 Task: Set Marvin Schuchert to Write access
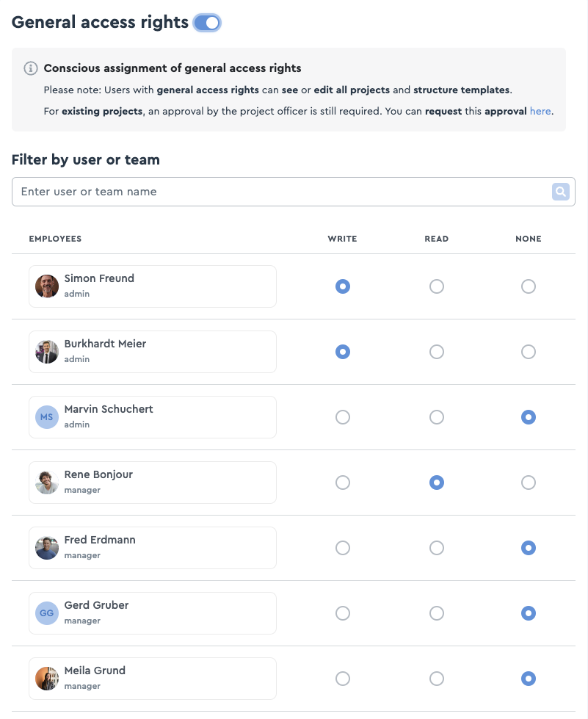tap(342, 417)
